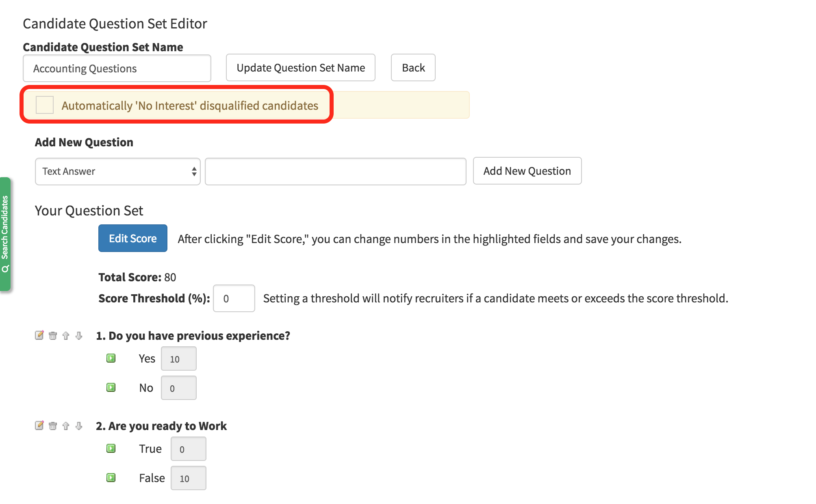Move question 1 down with the arrow icon

click(x=79, y=336)
